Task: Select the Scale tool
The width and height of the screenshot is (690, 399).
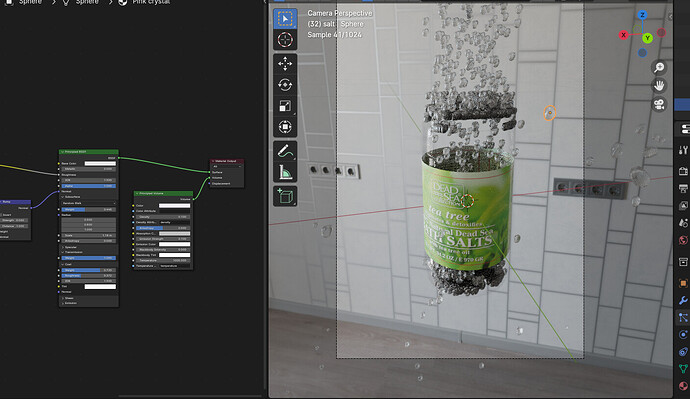Action: click(x=285, y=106)
